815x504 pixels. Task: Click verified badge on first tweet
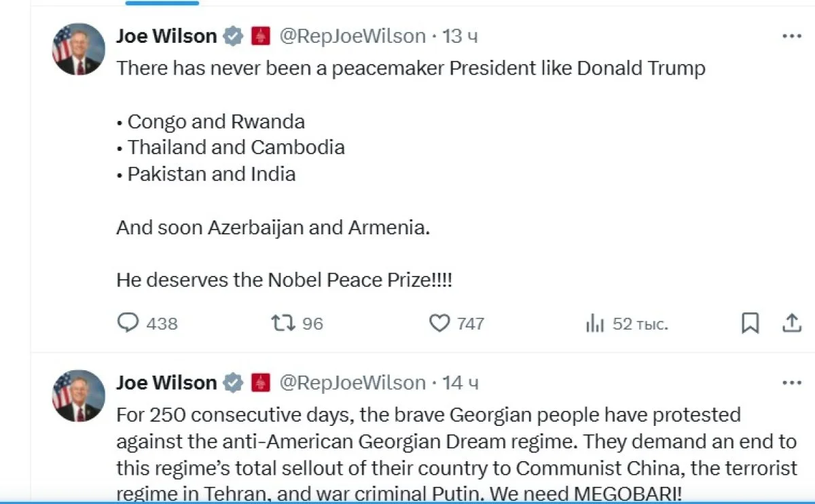[x=233, y=36]
